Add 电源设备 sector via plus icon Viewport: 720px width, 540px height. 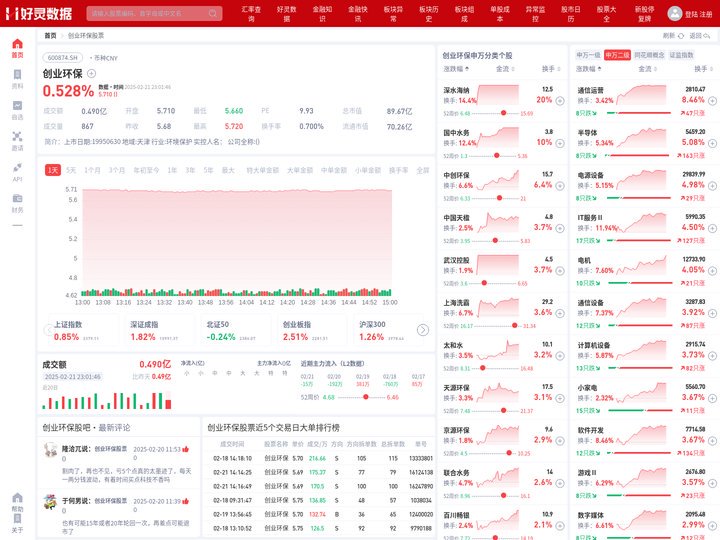[x=712, y=186]
